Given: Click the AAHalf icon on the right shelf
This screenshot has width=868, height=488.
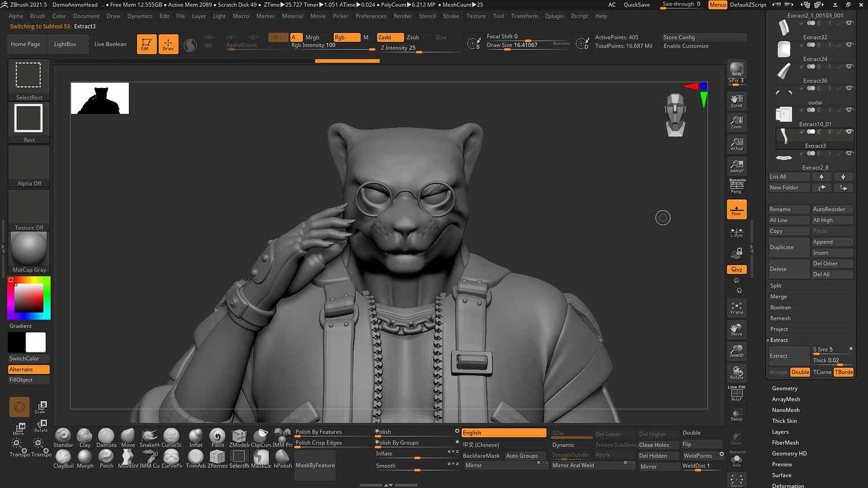Looking at the screenshot, I should pos(736,165).
